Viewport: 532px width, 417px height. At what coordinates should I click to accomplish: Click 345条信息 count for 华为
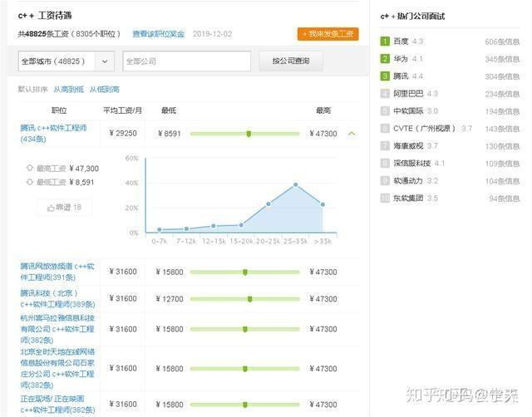tap(502, 59)
